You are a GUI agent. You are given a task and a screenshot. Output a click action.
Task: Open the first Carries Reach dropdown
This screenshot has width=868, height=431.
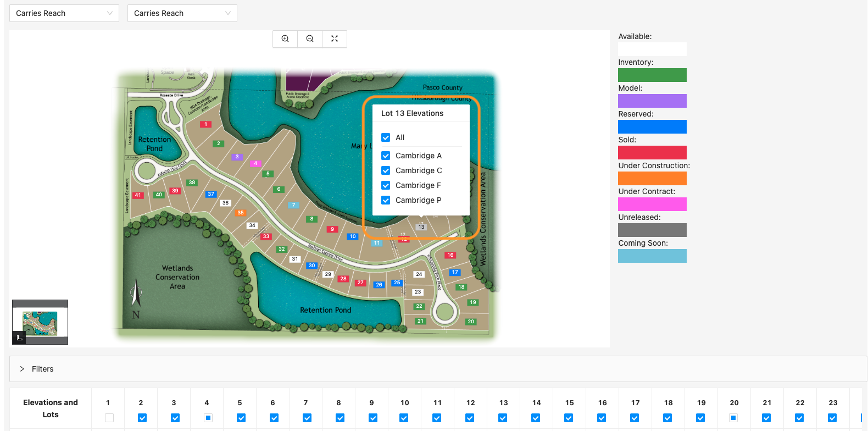[x=64, y=13]
